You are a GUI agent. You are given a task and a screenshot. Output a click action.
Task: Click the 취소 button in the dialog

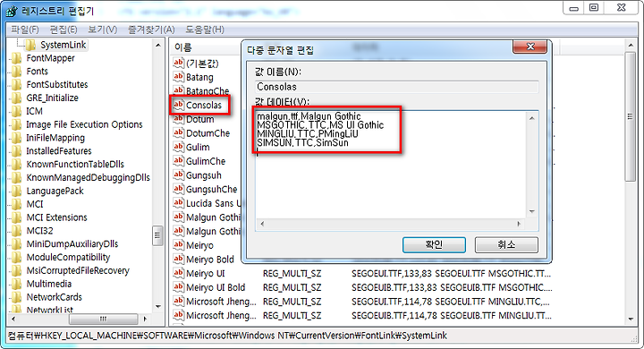click(x=506, y=244)
